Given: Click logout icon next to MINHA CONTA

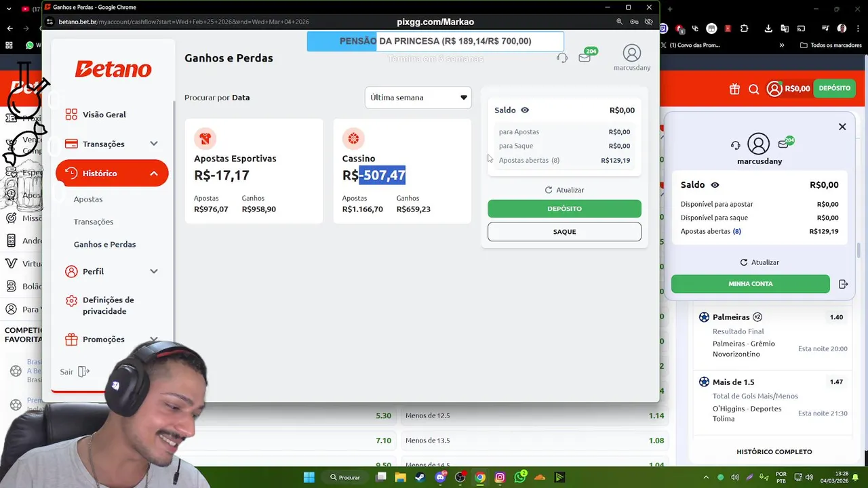Looking at the screenshot, I should [843, 284].
